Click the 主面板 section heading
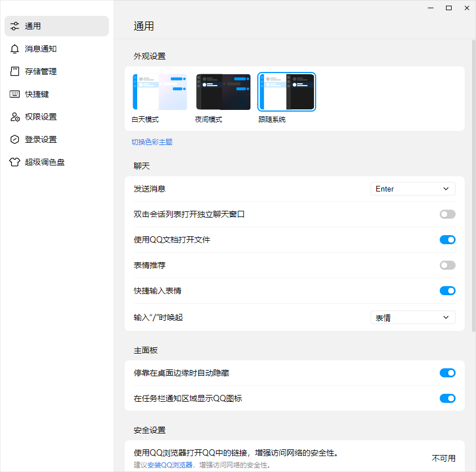476x472 pixels. pyautogui.click(x=146, y=350)
